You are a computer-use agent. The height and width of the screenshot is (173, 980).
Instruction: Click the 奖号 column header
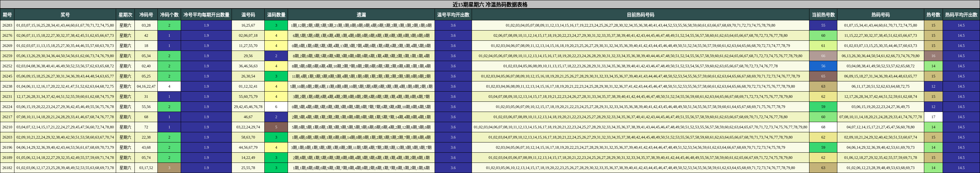coord(65,15)
